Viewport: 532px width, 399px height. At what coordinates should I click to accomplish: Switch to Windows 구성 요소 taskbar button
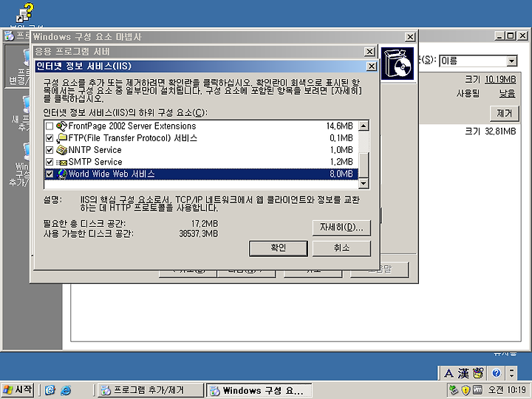tap(259, 390)
